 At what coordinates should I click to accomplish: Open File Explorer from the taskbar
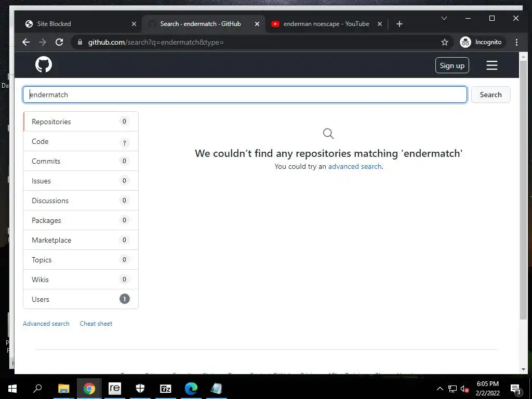64,389
